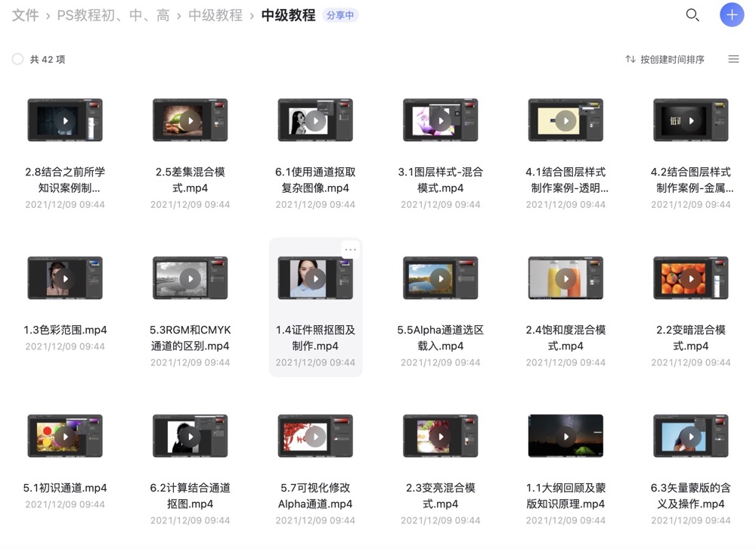Click the blue plus add button
The image size is (756, 549).
pyautogui.click(x=731, y=15)
